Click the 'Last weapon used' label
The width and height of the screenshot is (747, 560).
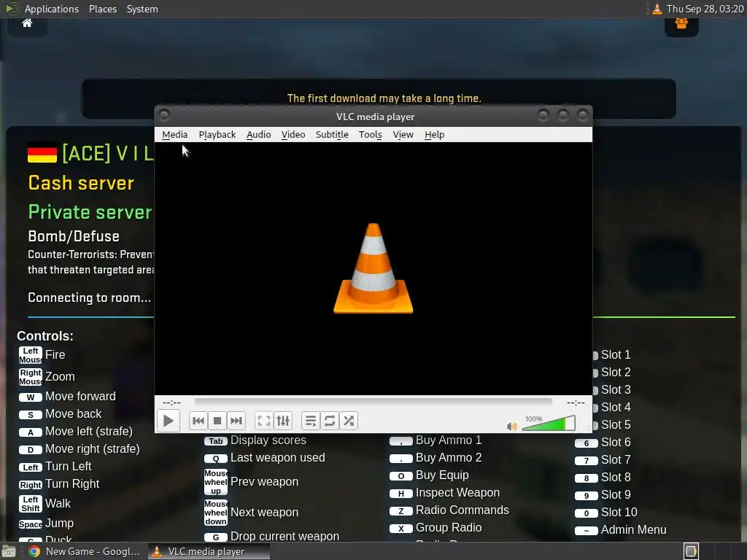pos(278,458)
